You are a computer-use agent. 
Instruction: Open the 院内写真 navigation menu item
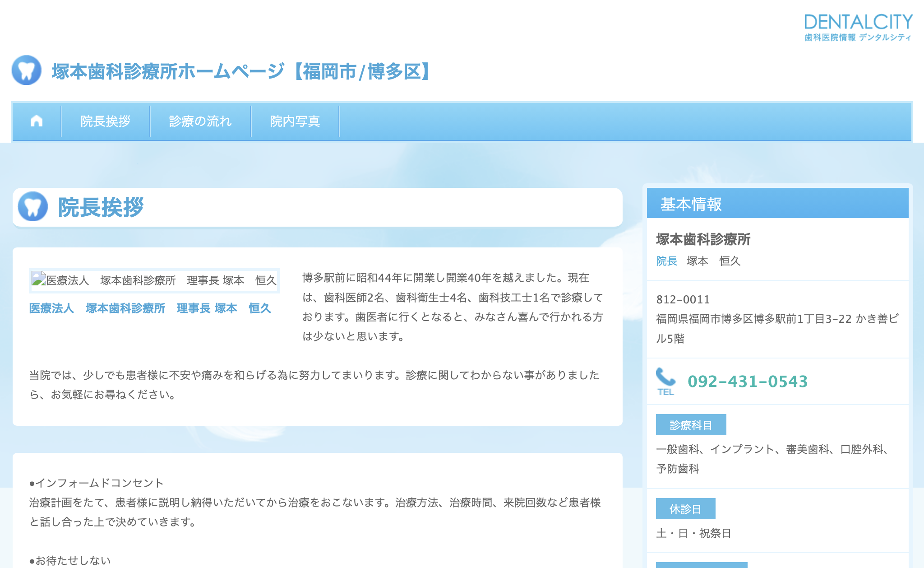point(295,121)
